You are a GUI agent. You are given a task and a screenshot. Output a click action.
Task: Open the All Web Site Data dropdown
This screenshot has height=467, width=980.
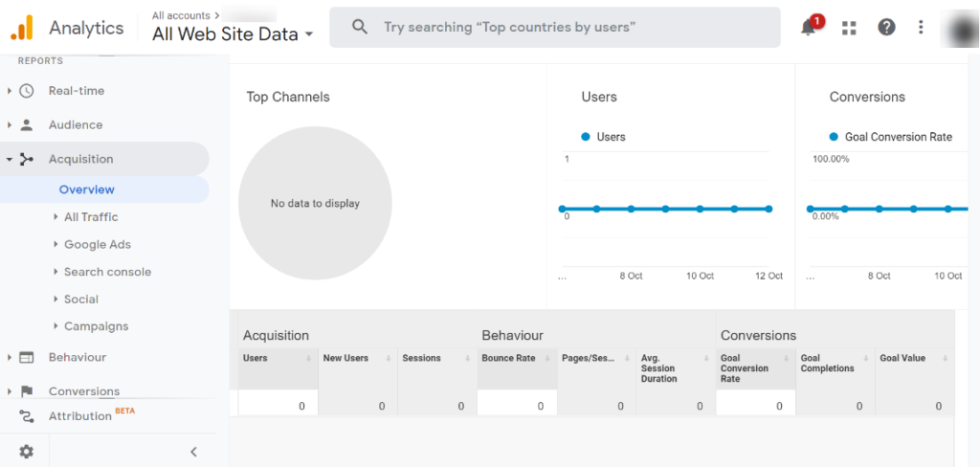(x=233, y=34)
